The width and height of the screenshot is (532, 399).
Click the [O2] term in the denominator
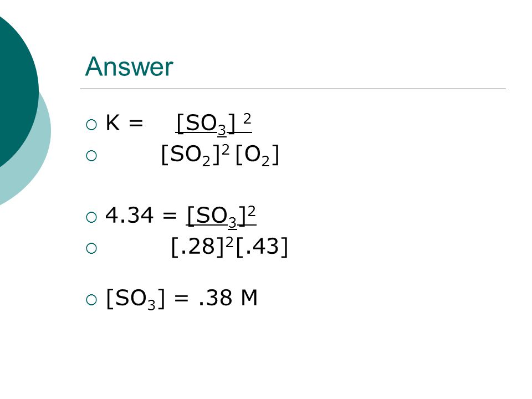tap(257, 155)
